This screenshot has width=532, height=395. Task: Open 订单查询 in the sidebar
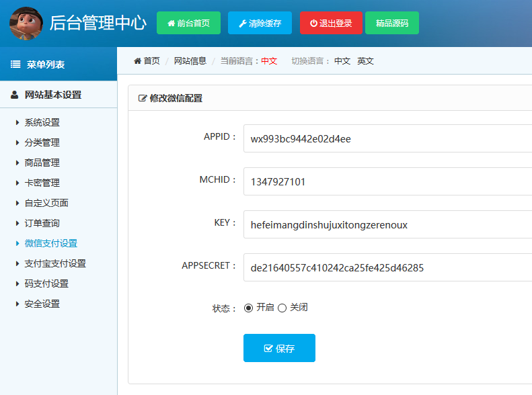pos(42,223)
